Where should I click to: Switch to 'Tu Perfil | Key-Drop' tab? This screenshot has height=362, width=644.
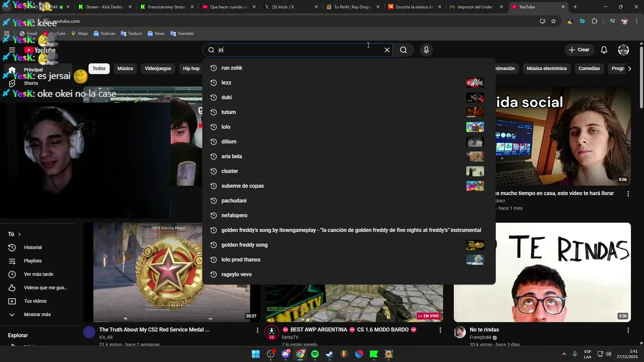[x=352, y=7]
